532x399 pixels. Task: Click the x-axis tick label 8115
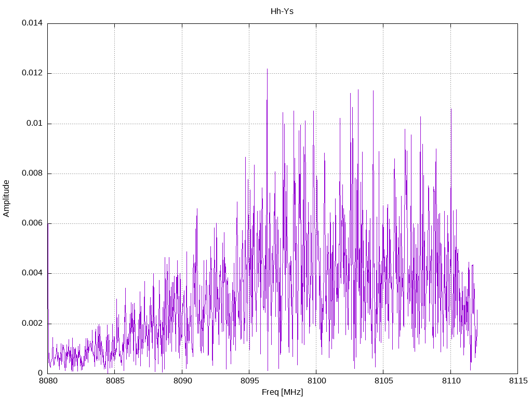pyautogui.click(x=518, y=381)
